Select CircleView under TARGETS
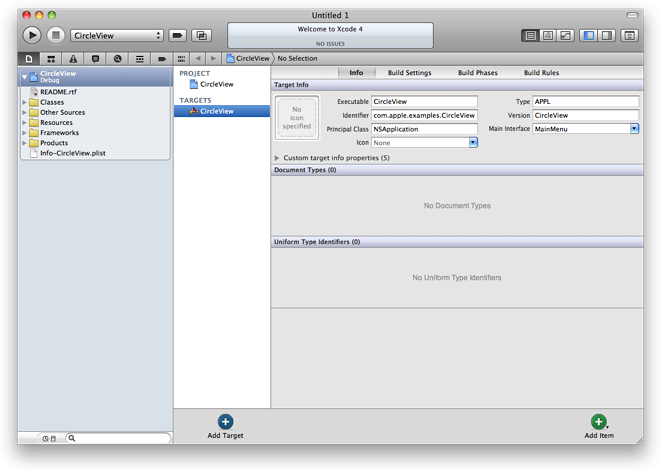The height and width of the screenshot is (471, 661). coord(222,111)
